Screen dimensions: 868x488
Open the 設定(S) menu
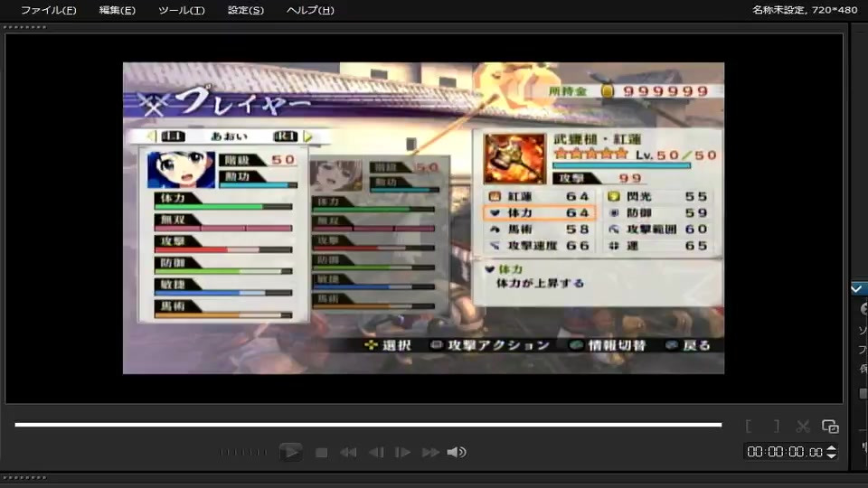tap(246, 10)
